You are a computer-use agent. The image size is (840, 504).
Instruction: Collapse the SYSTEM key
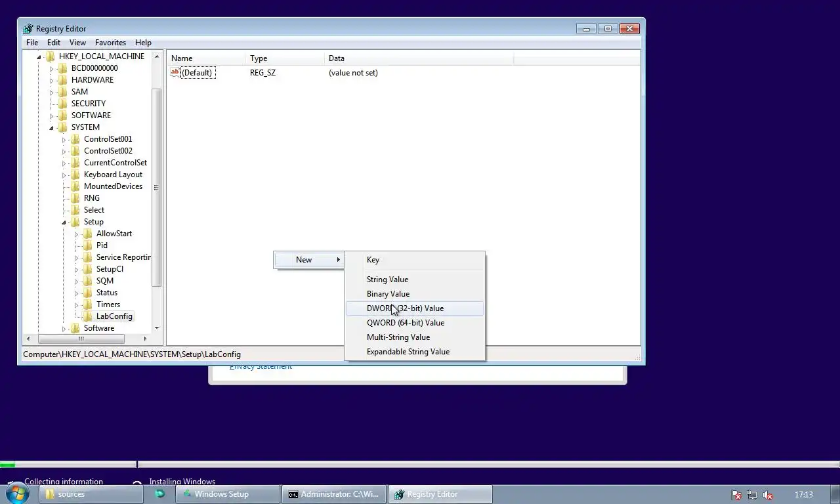tap(51, 127)
